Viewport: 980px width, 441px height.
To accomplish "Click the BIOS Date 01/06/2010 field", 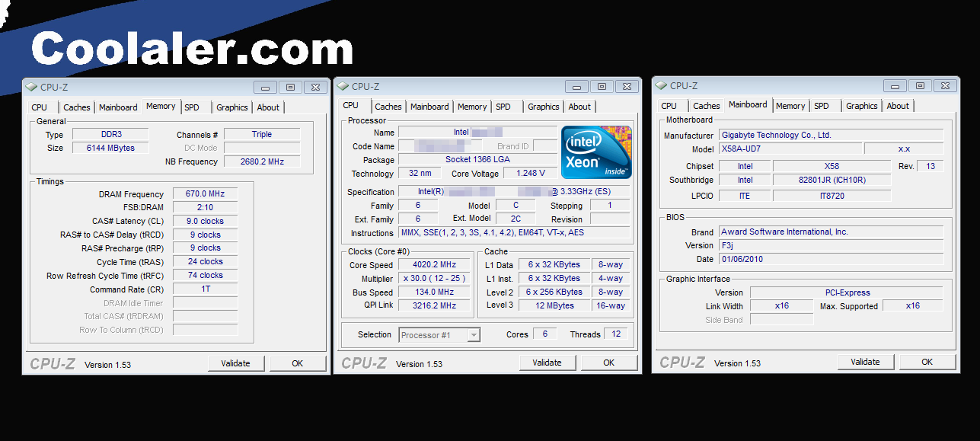I will click(830, 259).
